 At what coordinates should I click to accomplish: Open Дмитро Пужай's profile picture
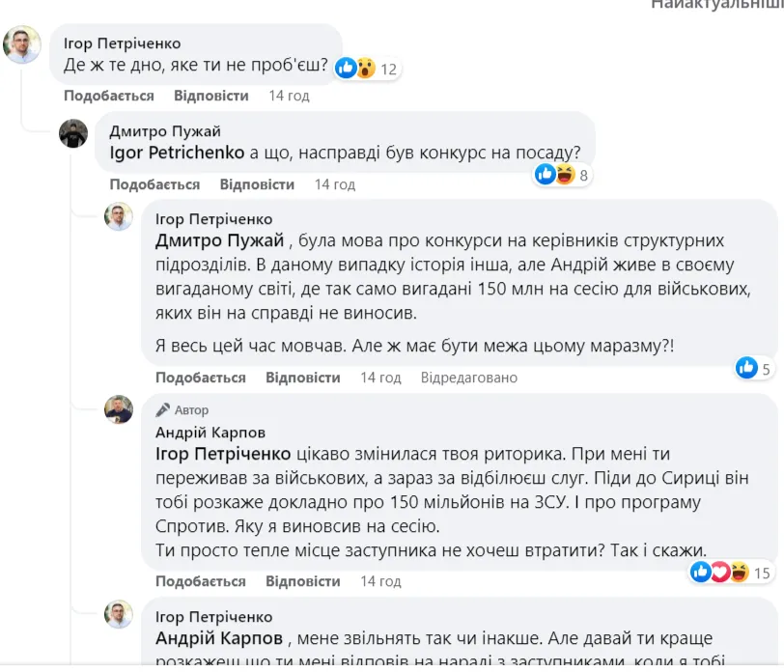click(x=73, y=132)
